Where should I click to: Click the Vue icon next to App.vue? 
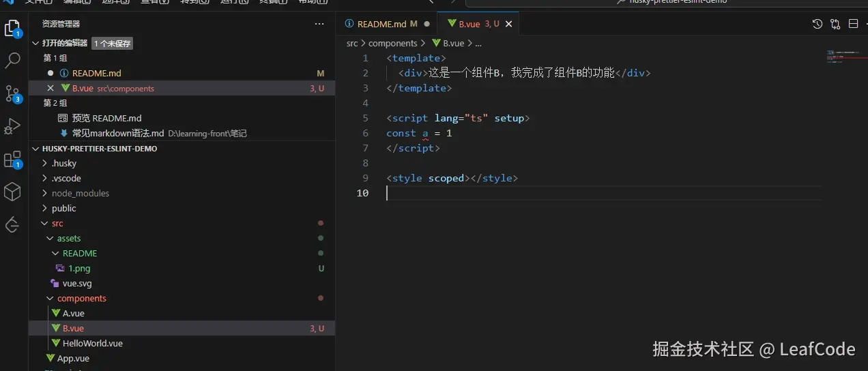pyautogui.click(x=50, y=358)
